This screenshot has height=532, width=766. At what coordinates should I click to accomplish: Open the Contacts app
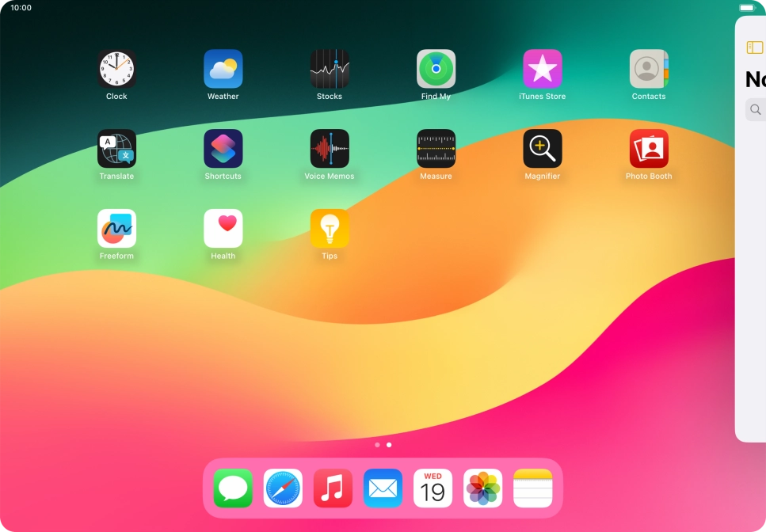coord(649,70)
